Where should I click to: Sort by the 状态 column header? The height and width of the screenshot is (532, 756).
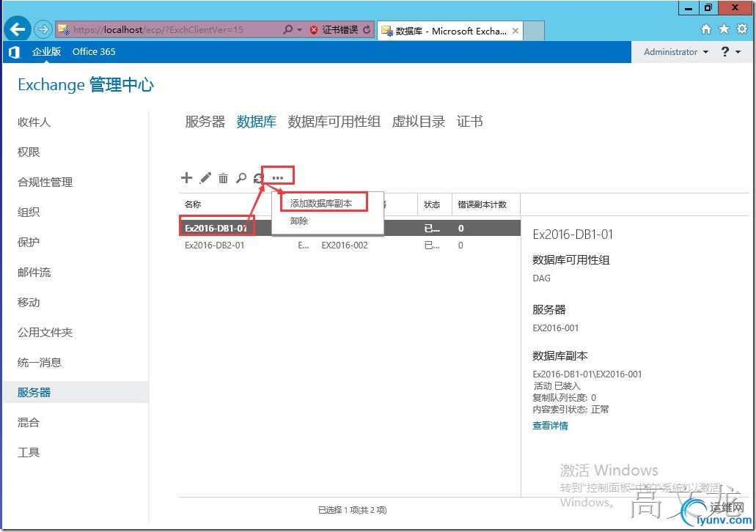pos(432,204)
